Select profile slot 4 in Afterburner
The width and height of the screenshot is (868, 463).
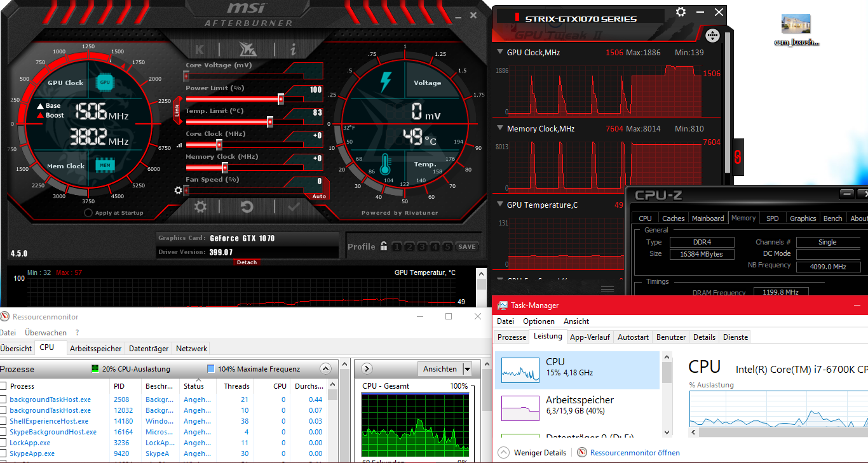click(x=435, y=246)
